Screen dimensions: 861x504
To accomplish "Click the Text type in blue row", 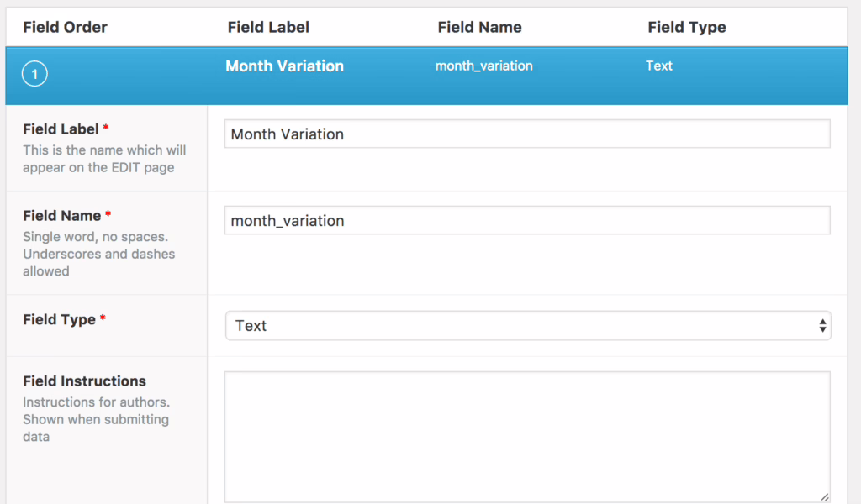I will [x=658, y=66].
